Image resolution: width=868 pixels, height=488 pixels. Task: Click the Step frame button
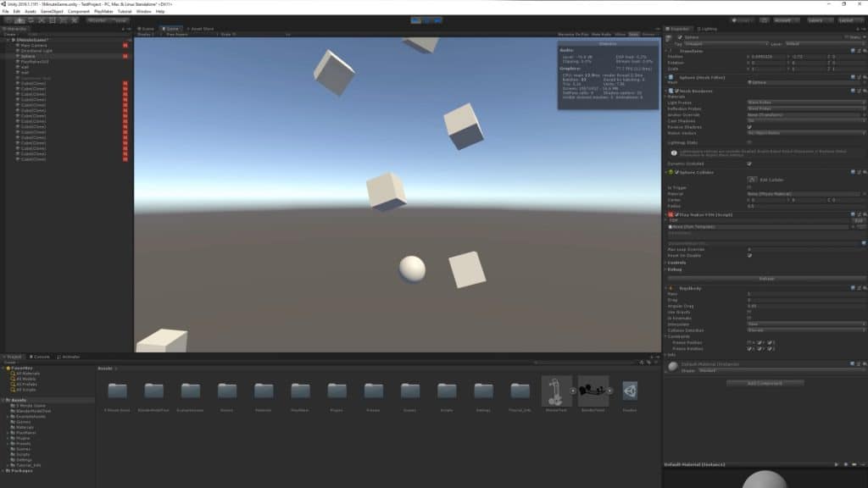point(437,20)
